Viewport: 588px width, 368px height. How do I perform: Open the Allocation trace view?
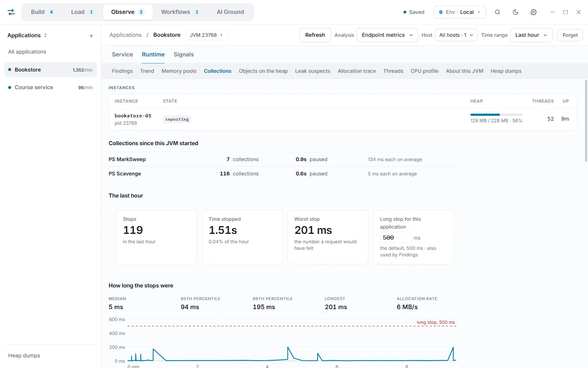click(x=357, y=71)
